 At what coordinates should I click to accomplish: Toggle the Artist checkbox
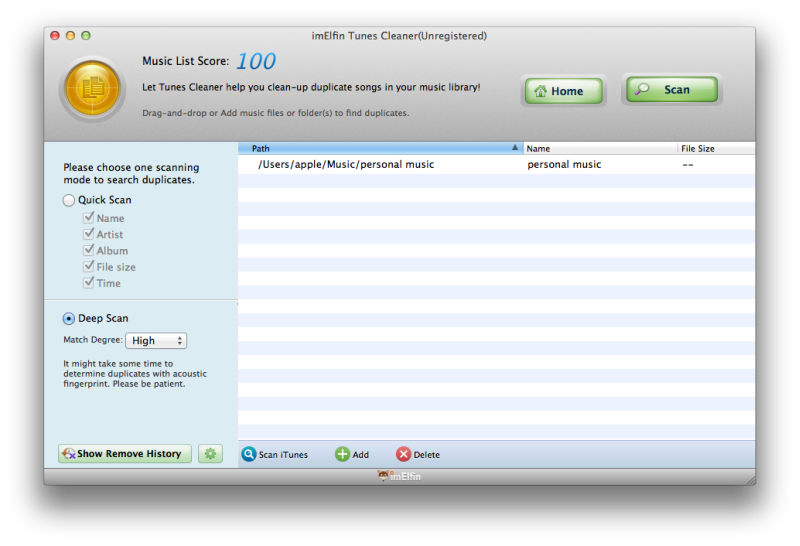click(89, 234)
